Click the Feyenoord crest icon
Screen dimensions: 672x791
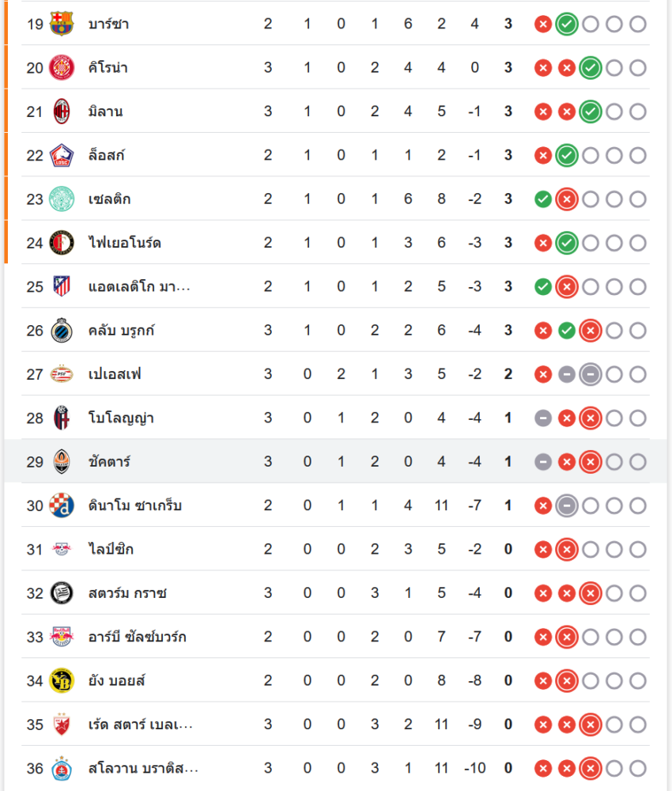click(61, 243)
